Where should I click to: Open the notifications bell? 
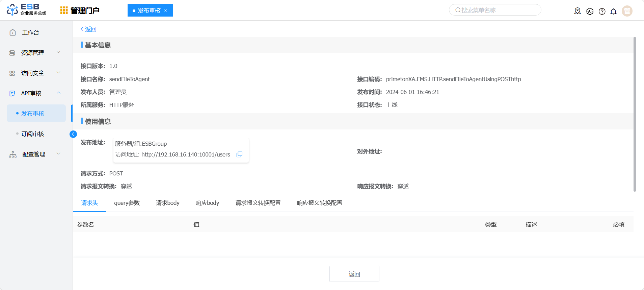(x=613, y=11)
